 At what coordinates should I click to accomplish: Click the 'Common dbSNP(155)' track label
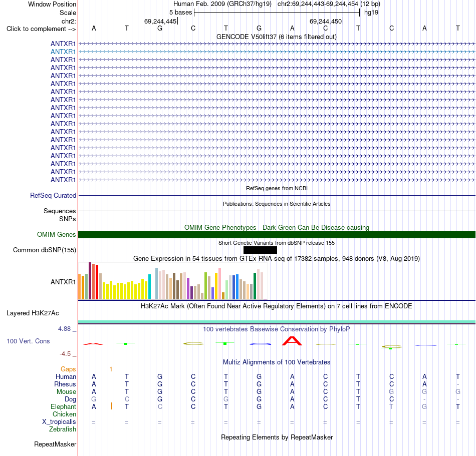tap(45, 250)
